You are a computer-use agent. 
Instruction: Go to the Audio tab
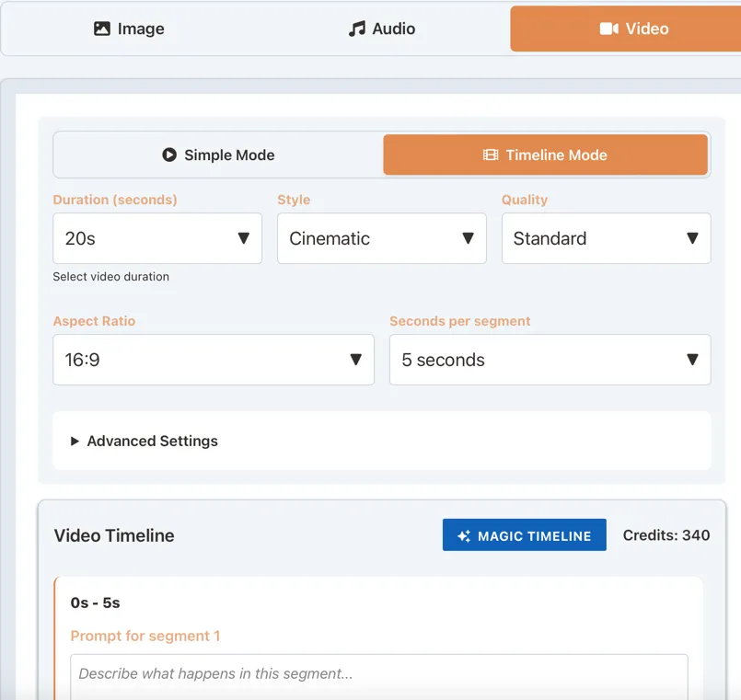pyautogui.click(x=382, y=29)
